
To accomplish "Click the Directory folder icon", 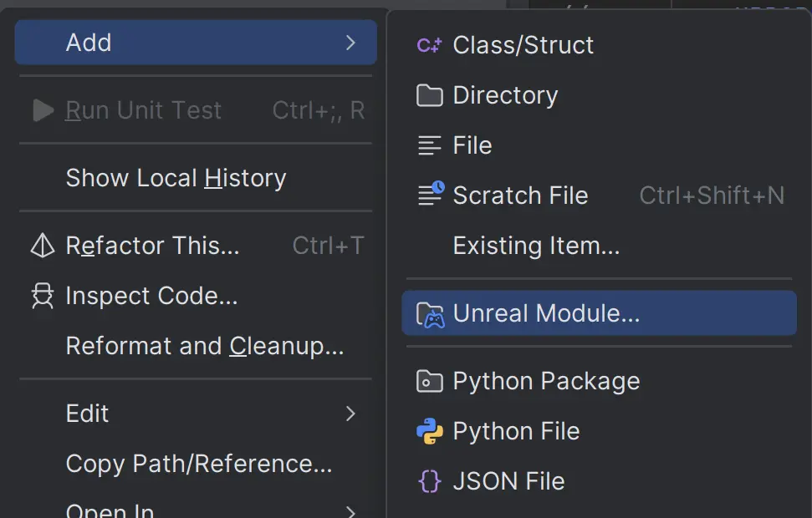I will [429, 95].
